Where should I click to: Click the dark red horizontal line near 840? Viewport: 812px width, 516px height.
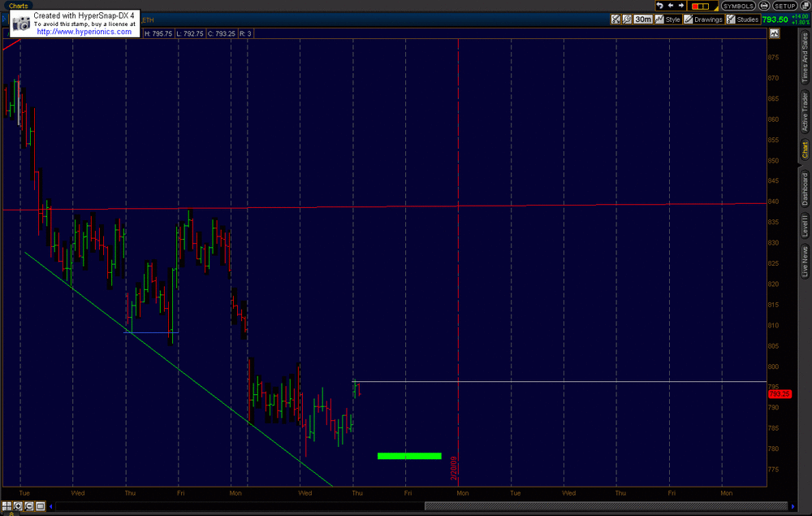pyautogui.click(x=384, y=206)
